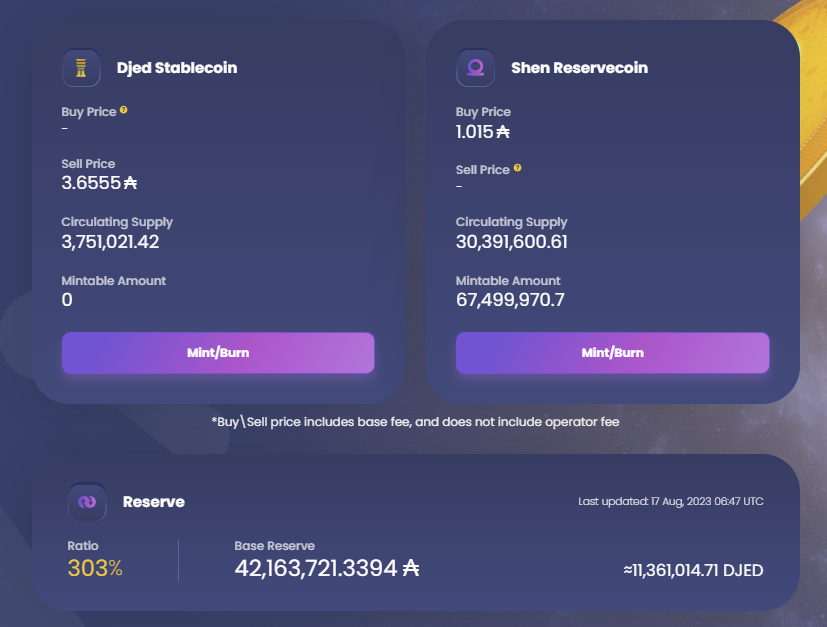827x627 pixels.
Task: Click the base reserve 42,163,721.3394 value
Action: pyautogui.click(x=326, y=568)
